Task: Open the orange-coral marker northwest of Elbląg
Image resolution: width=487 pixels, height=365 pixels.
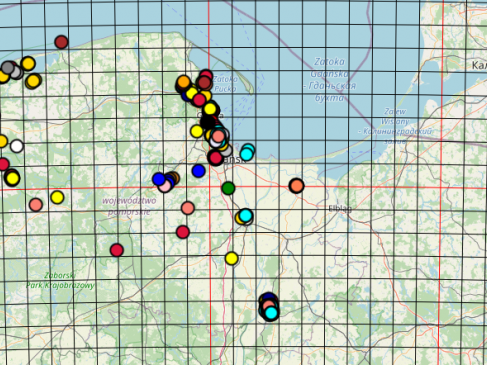Action: (296, 186)
